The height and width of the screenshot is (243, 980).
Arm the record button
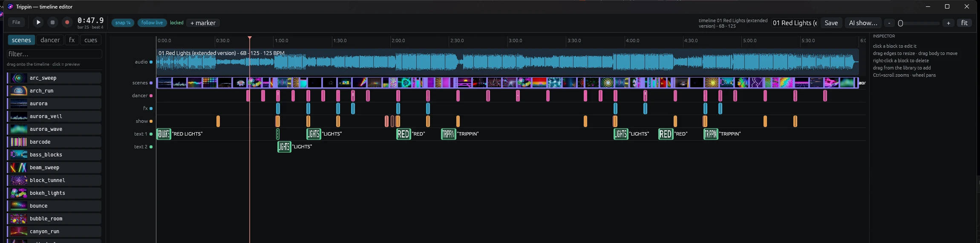click(x=67, y=22)
